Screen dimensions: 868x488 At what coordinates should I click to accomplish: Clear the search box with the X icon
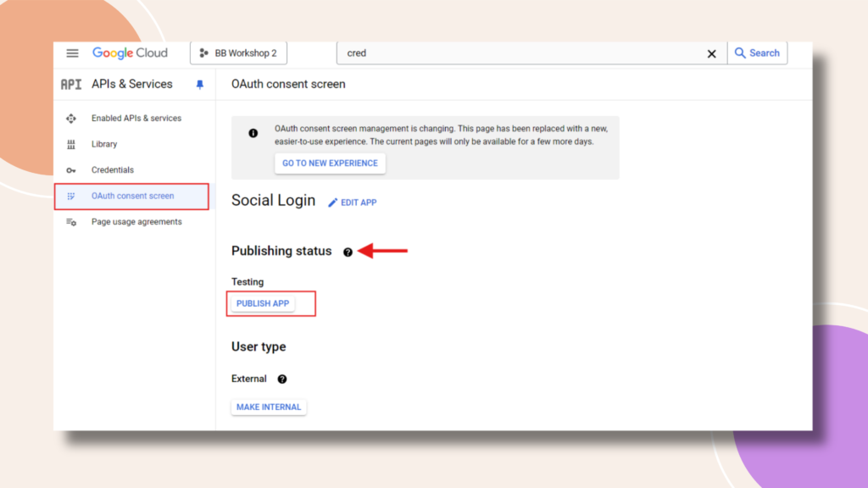click(x=712, y=53)
